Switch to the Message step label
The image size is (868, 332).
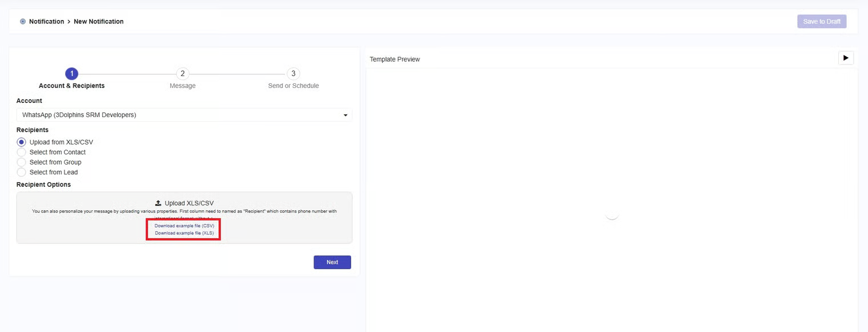point(182,86)
